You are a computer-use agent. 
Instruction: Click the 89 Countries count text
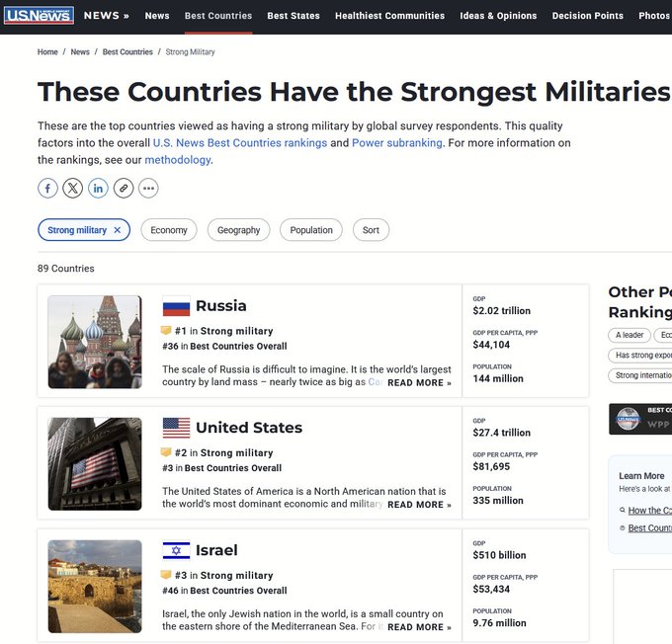(66, 269)
